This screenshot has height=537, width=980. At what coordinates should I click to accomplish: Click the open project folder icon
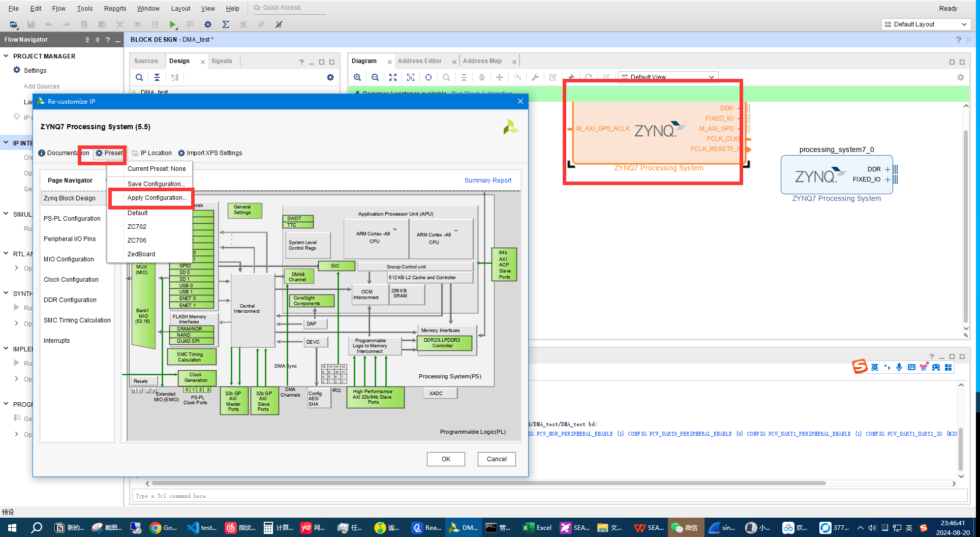pos(14,24)
